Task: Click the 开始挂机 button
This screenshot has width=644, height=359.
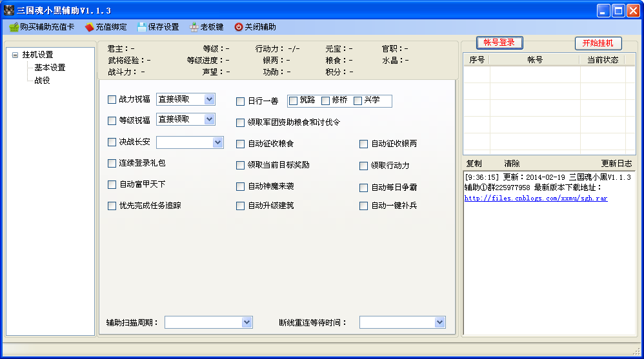Action: pyautogui.click(x=598, y=43)
